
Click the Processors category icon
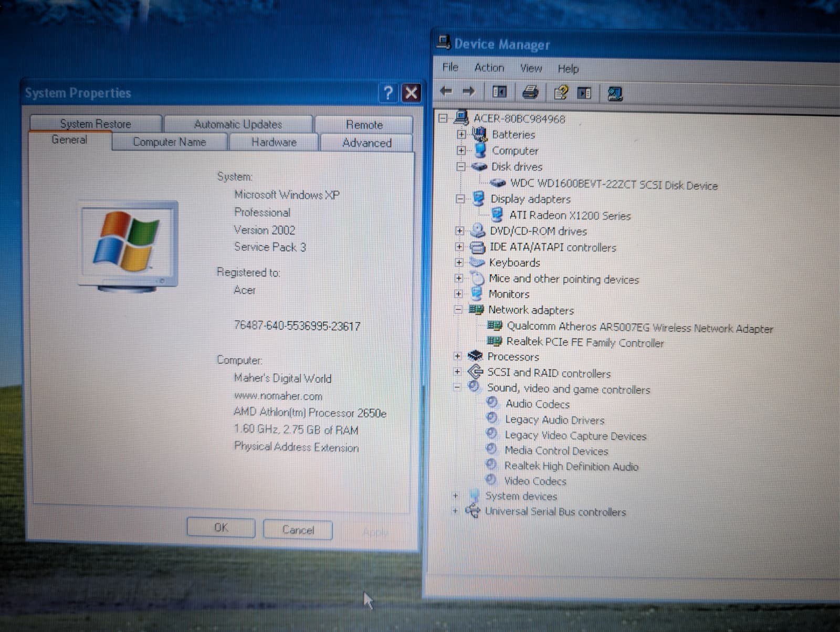pyautogui.click(x=475, y=356)
